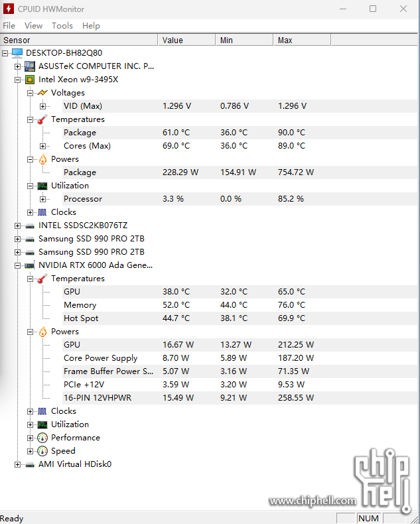This screenshot has width=420, height=524.
Task: Expand the ASUSTeK COMPUTER INC. node
Action: pos(17,66)
